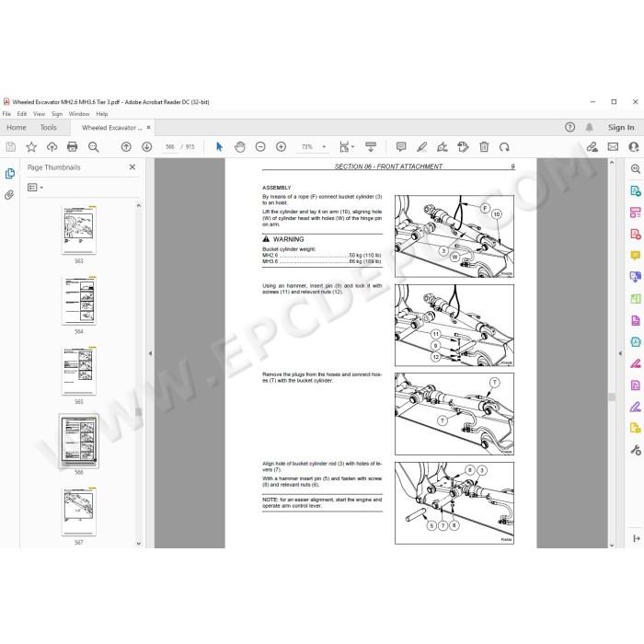This screenshot has height=644, width=644.
Task: Open the fit page options dropdown
Action: 347,147
